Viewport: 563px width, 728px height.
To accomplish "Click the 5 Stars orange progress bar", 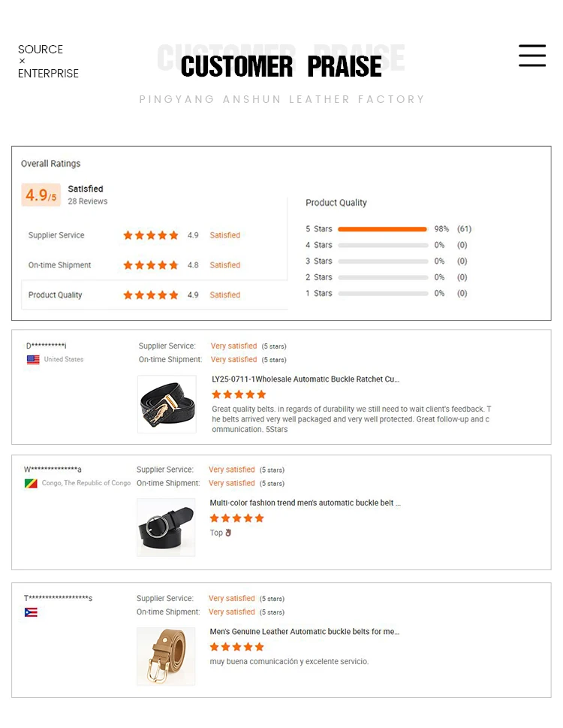I will point(382,229).
